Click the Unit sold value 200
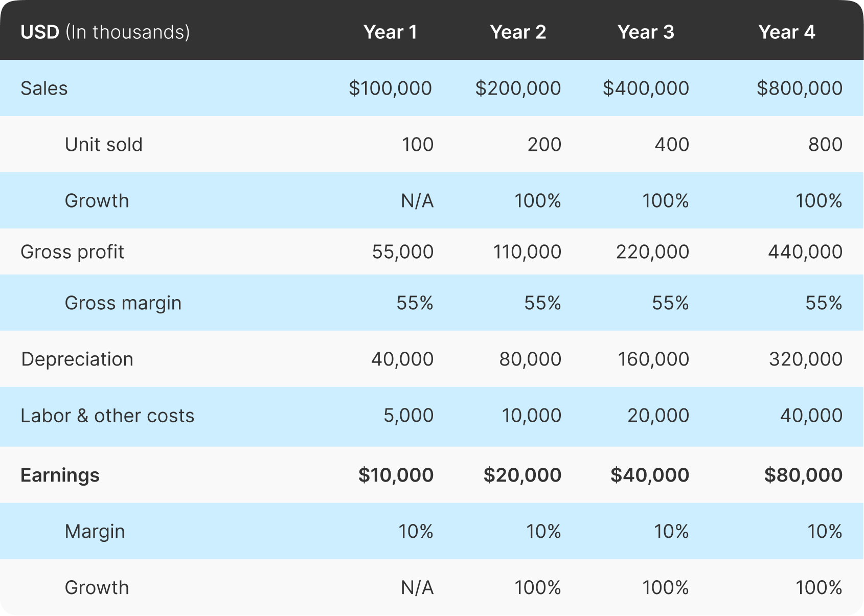The width and height of the screenshot is (864, 616). click(x=544, y=145)
